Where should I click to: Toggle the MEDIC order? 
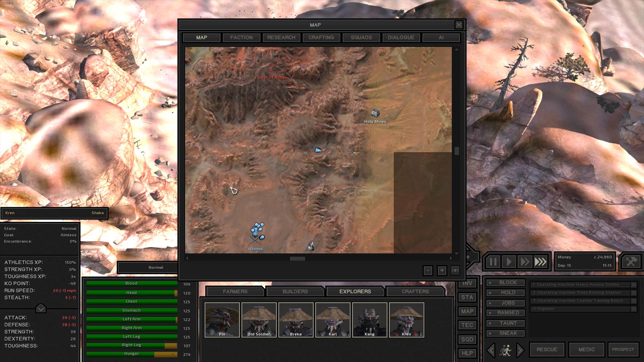tap(587, 349)
